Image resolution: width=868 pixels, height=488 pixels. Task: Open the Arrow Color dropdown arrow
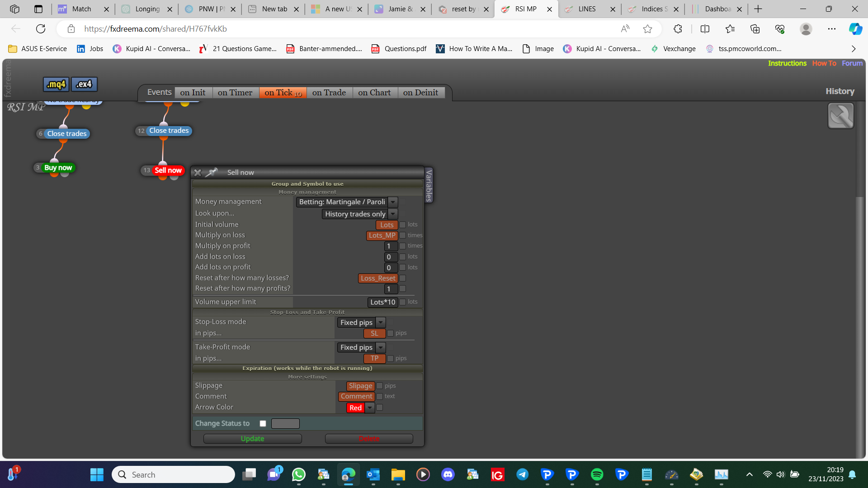coord(370,408)
